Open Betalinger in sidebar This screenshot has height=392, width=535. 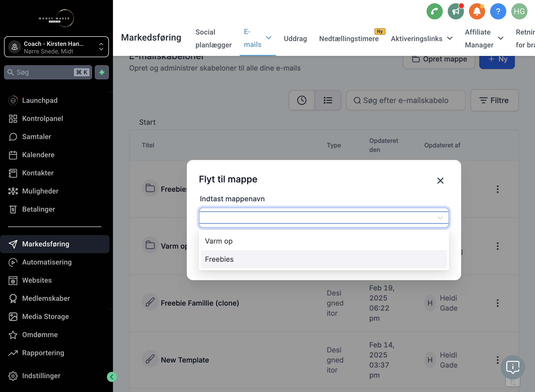pyautogui.click(x=55, y=209)
